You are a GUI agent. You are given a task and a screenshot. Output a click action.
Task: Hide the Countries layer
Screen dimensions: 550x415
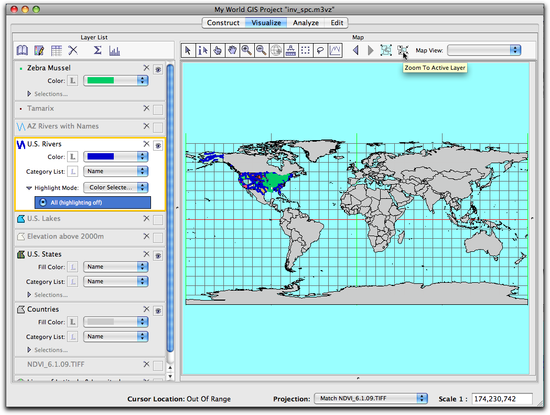pyautogui.click(x=158, y=311)
